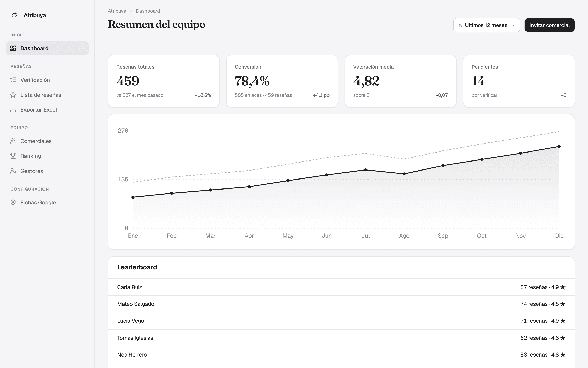Click the people icon beside Comerciales
Screen dimensions: 588x368
[13, 141]
